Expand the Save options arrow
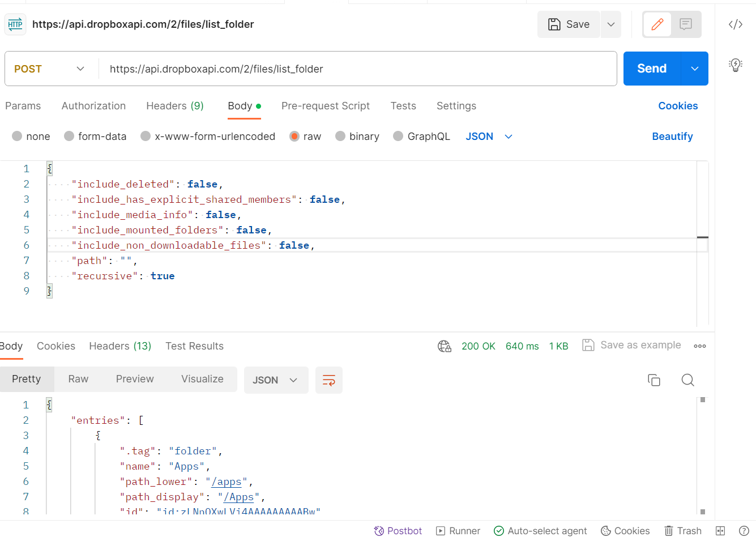This screenshot has width=756, height=541. point(611,24)
